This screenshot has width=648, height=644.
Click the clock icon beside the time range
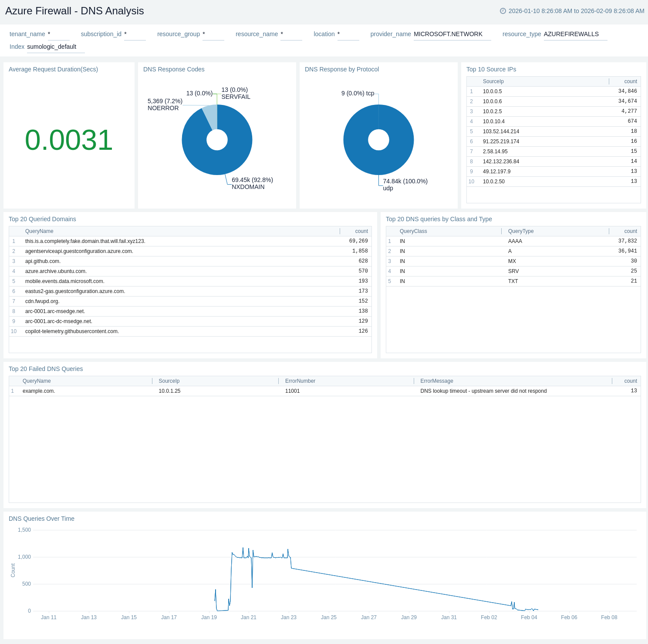click(503, 11)
